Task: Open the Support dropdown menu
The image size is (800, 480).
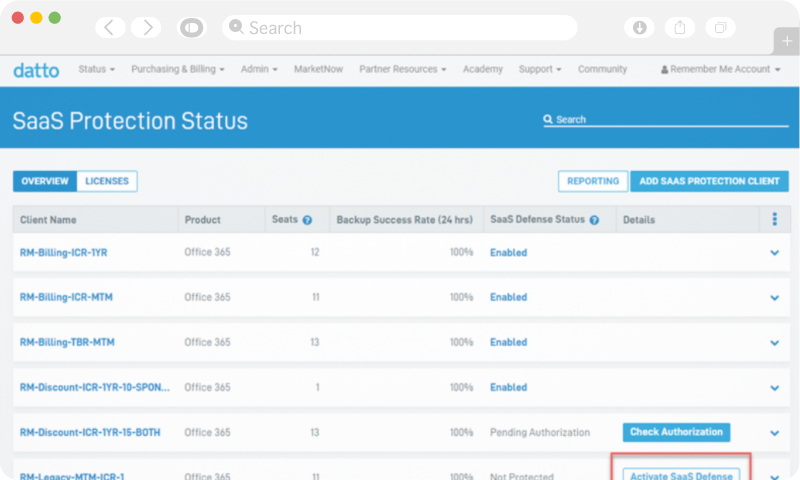Action: (x=540, y=69)
